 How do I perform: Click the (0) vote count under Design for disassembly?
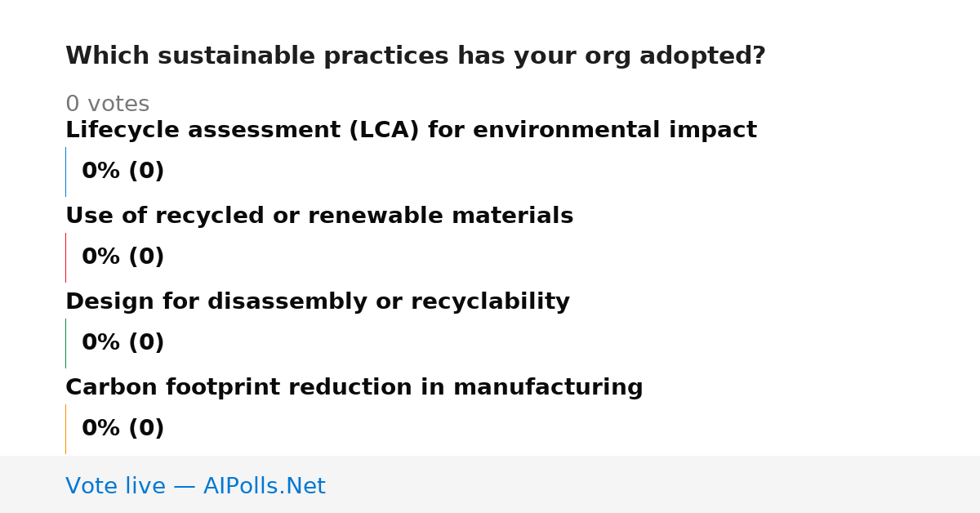(146, 343)
